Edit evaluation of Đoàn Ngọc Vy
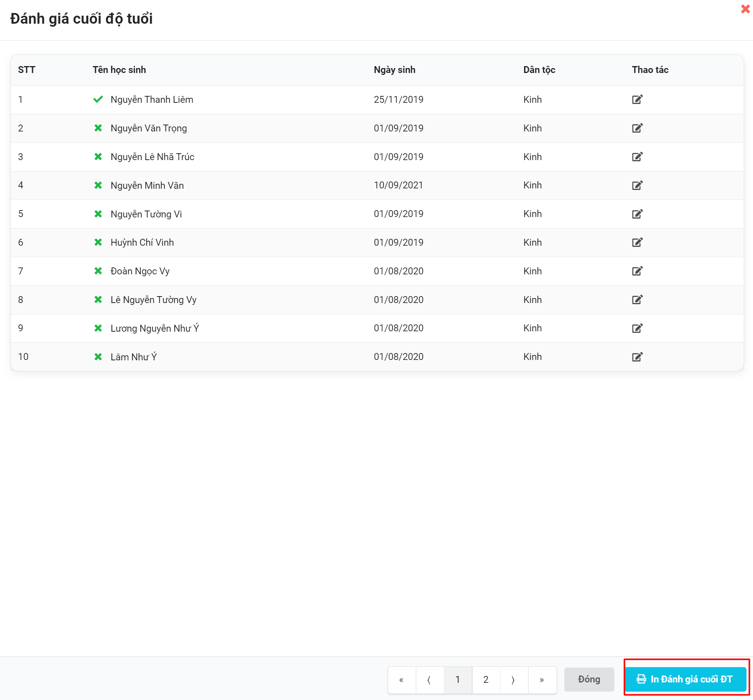 click(637, 271)
